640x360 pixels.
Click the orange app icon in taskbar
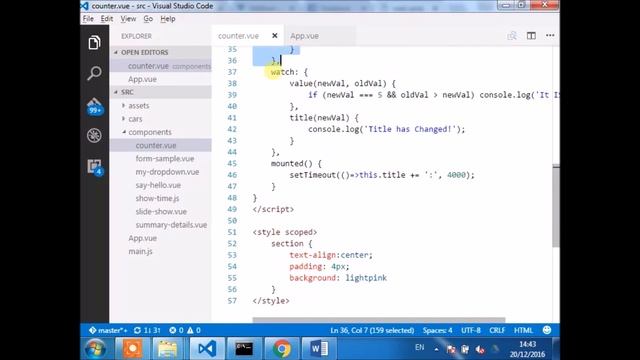tap(132, 349)
